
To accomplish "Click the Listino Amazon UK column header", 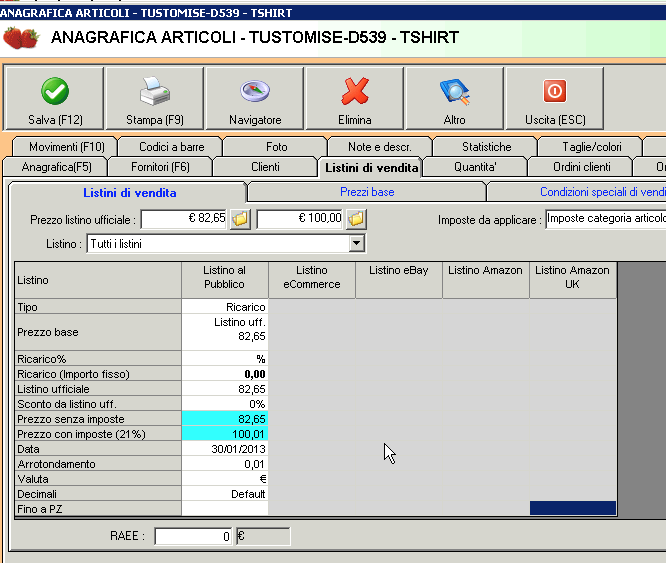I will pos(573,277).
